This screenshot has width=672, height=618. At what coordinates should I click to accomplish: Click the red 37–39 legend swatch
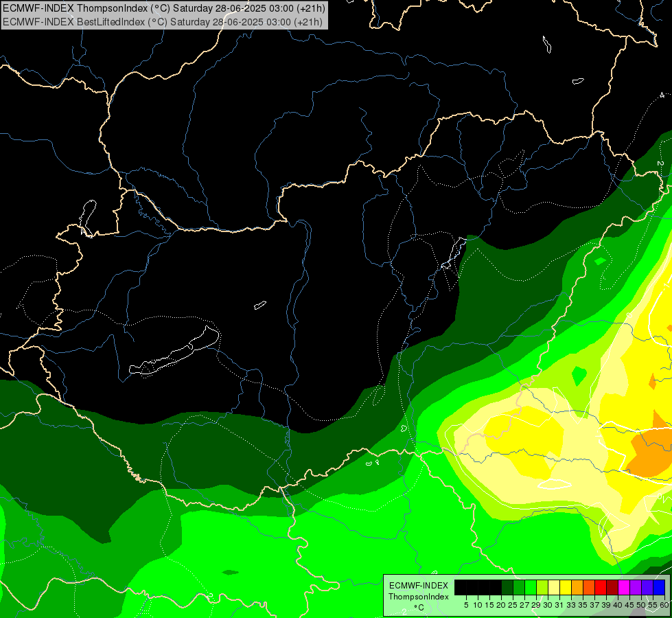[601, 587]
